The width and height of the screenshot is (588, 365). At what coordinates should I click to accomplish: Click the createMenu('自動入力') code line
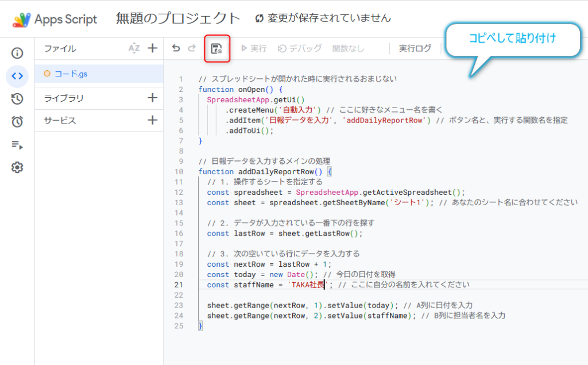[x=334, y=110]
